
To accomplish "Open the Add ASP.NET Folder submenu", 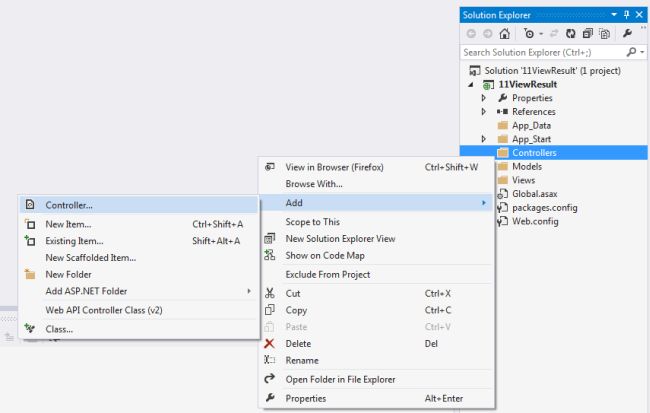I will click(139, 292).
